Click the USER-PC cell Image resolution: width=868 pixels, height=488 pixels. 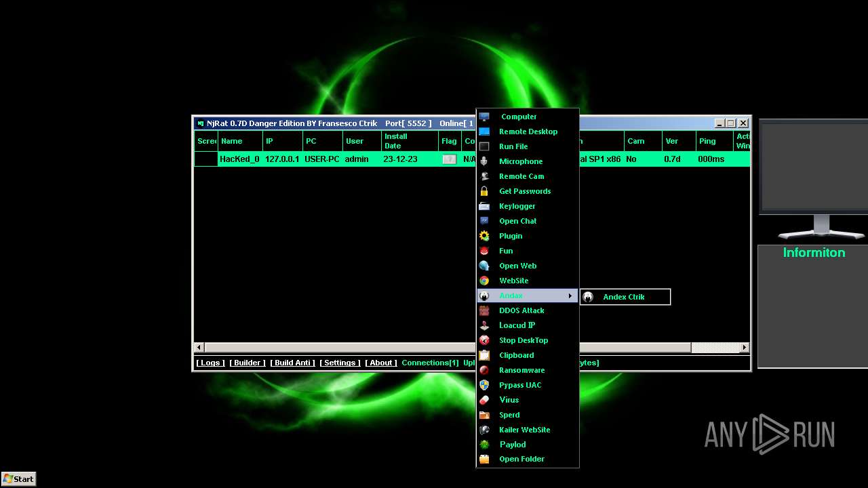coord(322,159)
